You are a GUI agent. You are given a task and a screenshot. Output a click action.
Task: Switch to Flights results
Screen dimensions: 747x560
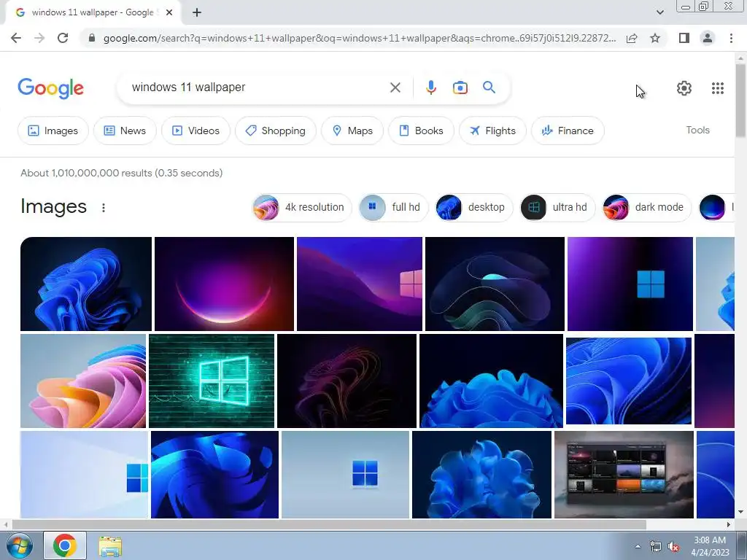click(x=492, y=131)
